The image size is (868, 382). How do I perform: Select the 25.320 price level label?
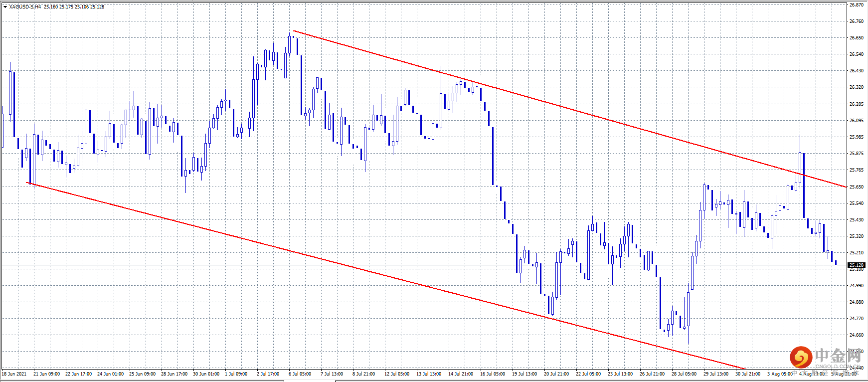(857, 236)
